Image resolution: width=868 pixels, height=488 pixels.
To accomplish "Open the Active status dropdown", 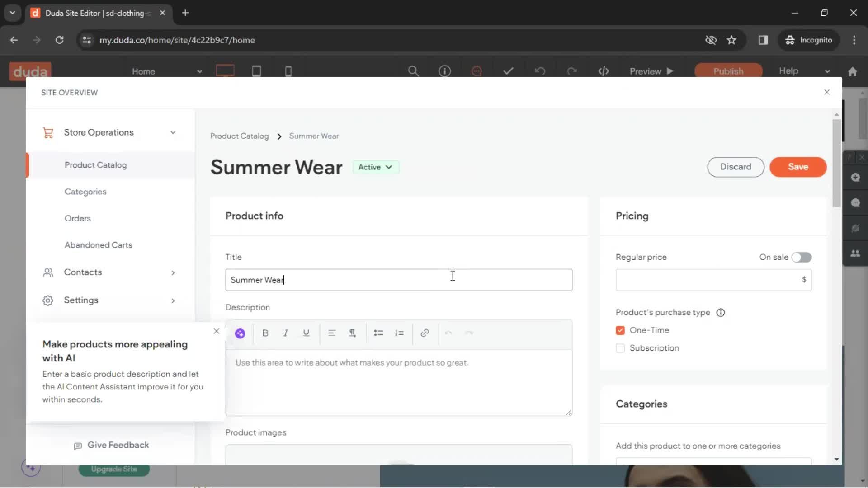I will tap(376, 167).
